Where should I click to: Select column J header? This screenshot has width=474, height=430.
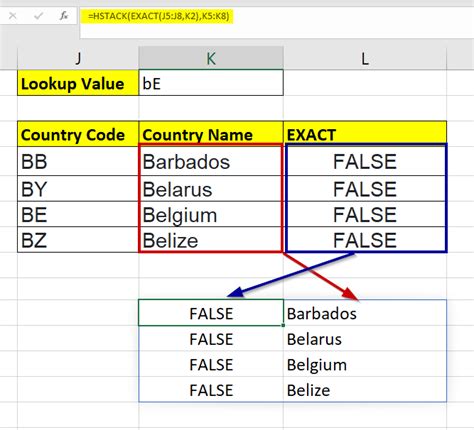point(78,59)
